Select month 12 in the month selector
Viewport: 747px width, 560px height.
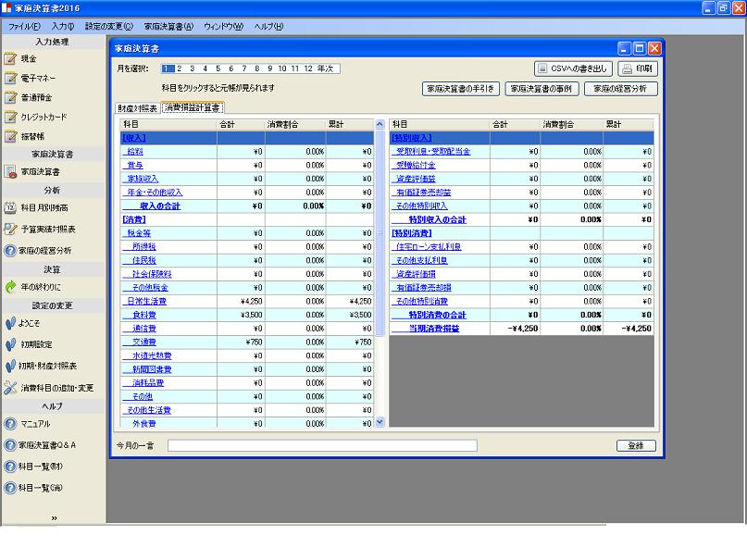(x=306, y=68)
